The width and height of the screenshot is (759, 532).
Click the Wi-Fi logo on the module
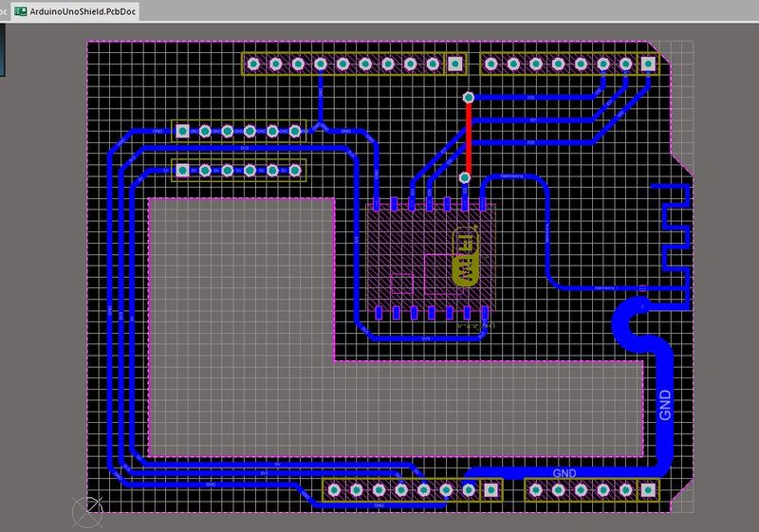click(467, 257)
